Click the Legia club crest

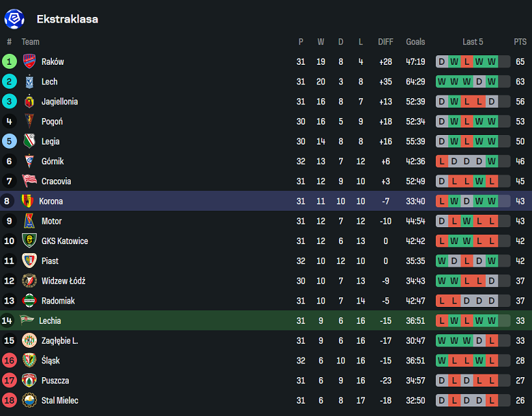pyautogui.click(x=29, y=141)
